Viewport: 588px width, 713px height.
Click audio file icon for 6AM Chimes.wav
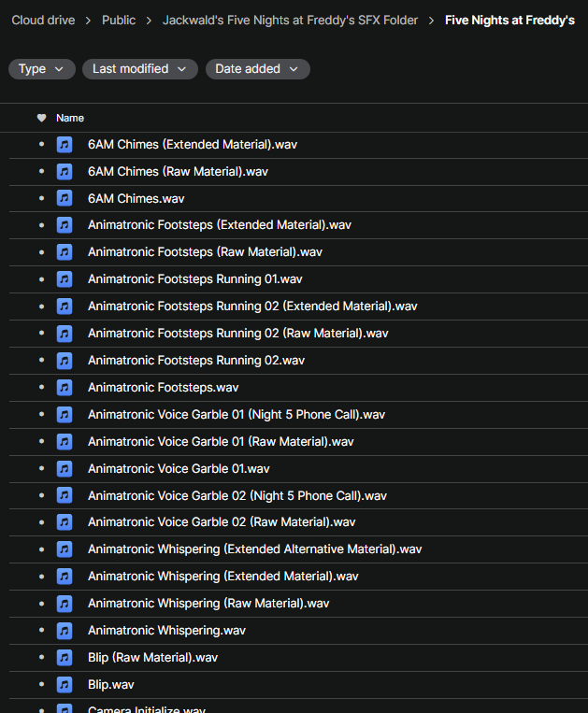(65, 198)
